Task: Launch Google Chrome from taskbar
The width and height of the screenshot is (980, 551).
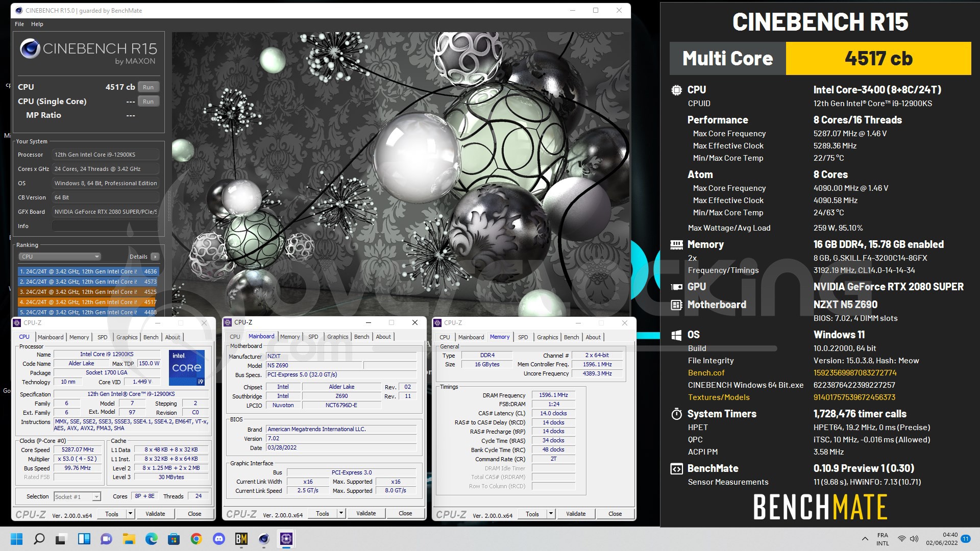Action: (x=197, y=539)
